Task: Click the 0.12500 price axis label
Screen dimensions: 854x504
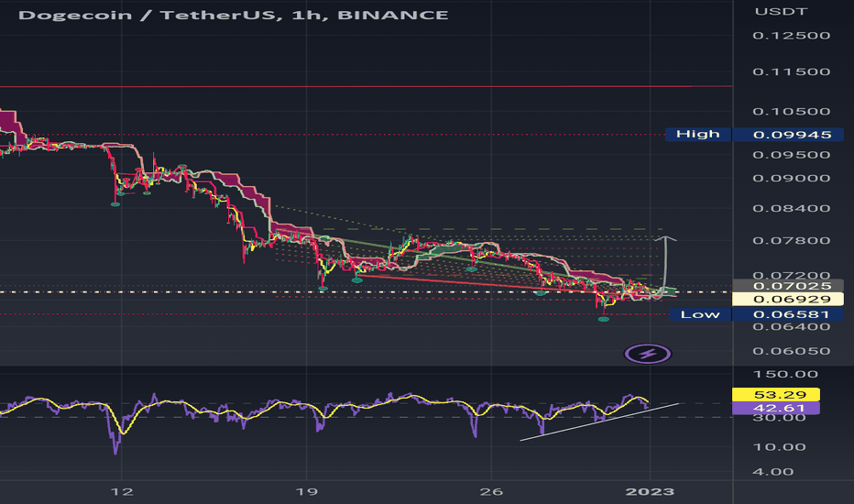Action: tap(792, 36)
